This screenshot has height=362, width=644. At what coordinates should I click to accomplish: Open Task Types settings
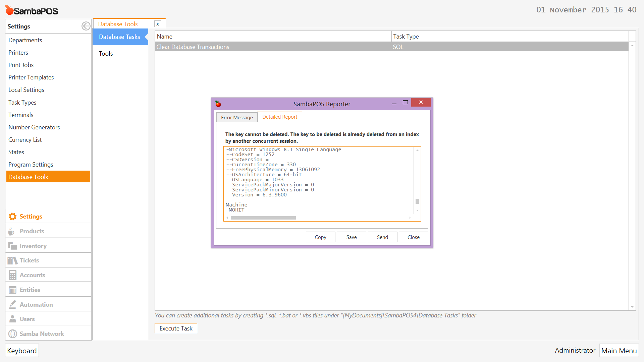click(x=22, y=103)
